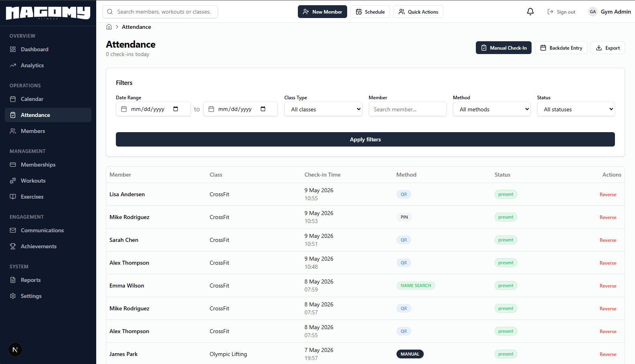
Task: Open the Exercises section
Action: pos(48,197)
